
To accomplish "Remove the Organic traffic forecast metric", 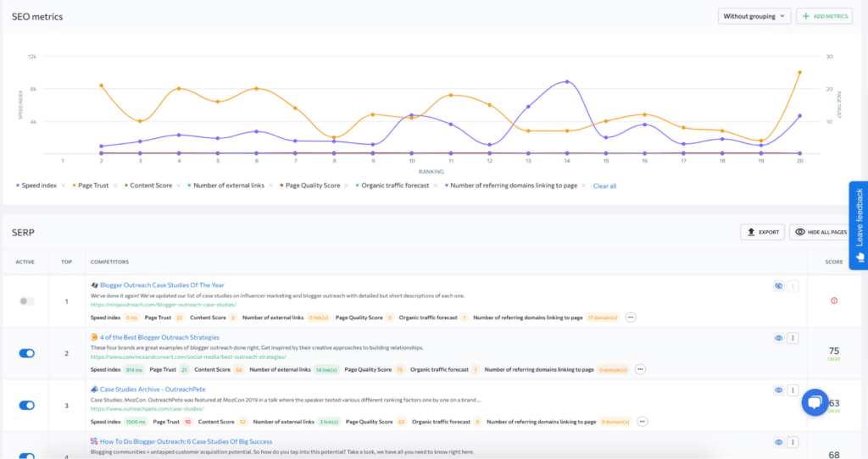I will tap(435, 185).
